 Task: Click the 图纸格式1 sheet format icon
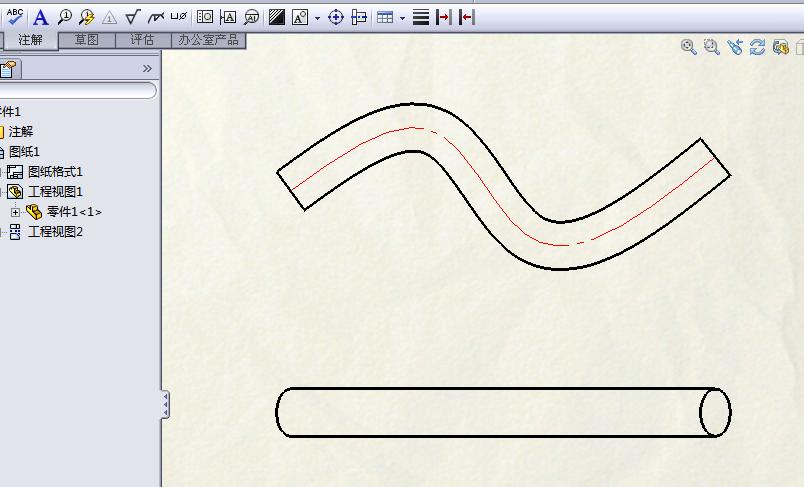pyautogui.click(x=15, y=172)
